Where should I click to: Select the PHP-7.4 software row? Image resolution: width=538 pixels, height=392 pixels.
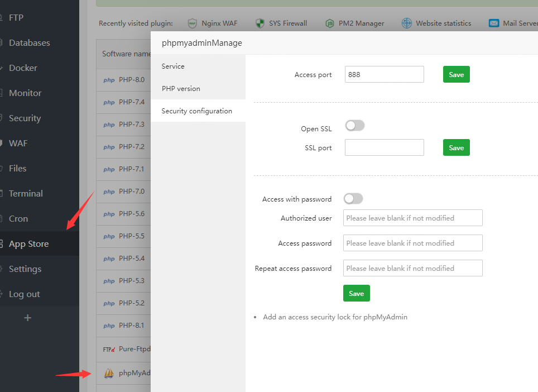pyautogui.click(x=123, y=102)
